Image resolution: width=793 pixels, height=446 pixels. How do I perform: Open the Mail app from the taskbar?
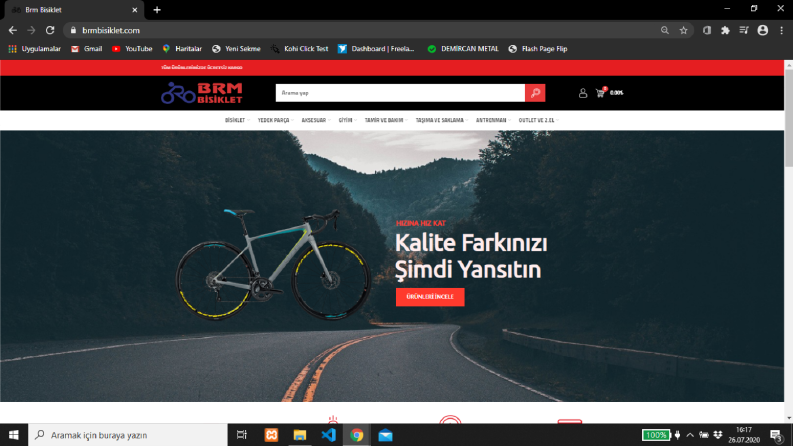click(385, 435)
